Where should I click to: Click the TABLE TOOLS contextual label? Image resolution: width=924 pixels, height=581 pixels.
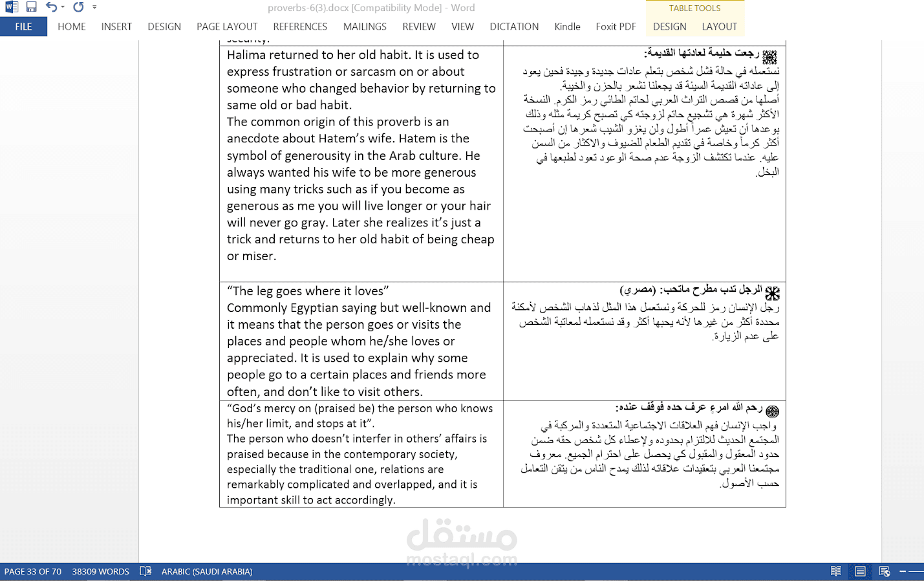tap(694, 8)
